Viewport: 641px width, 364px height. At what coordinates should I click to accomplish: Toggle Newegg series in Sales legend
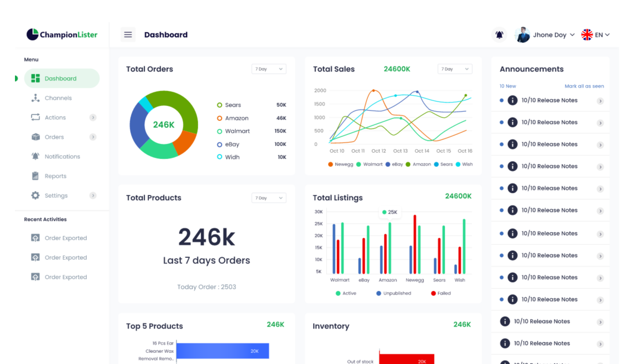coord(341,164)
